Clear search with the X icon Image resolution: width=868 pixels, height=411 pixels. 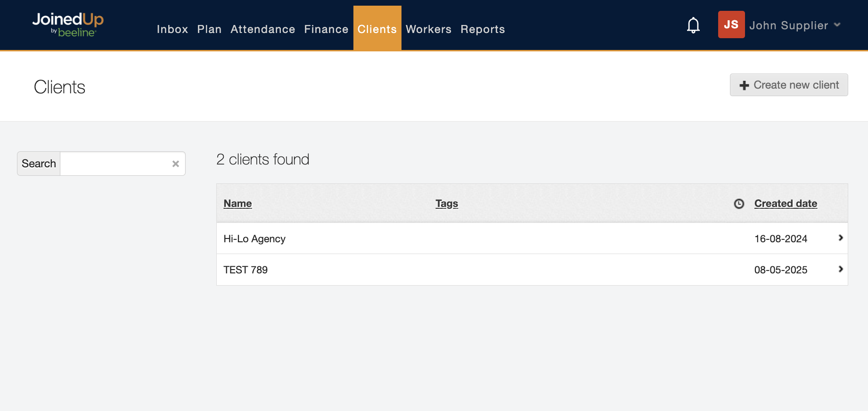(x=175, y=164)
